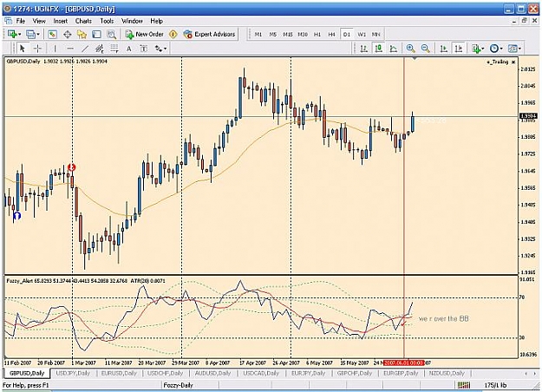Select the M15 timeframe
542x392 pixels.
tap(288, 34)
